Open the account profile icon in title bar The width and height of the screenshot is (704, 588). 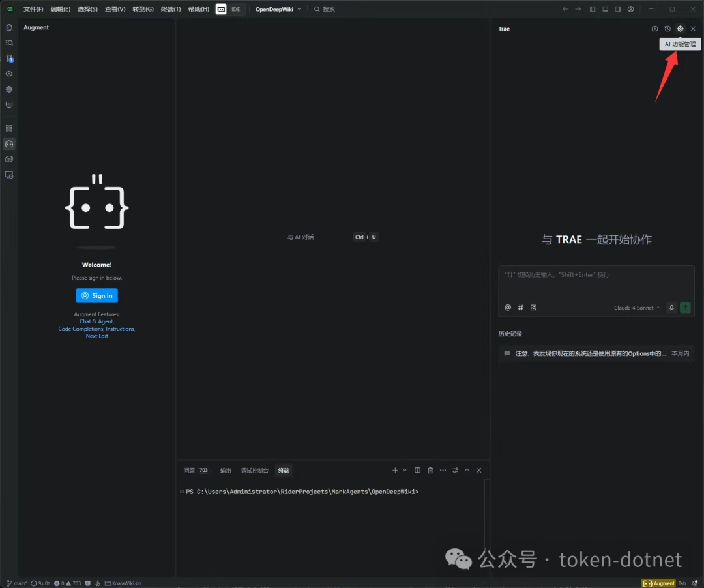[x=631, y=9]
